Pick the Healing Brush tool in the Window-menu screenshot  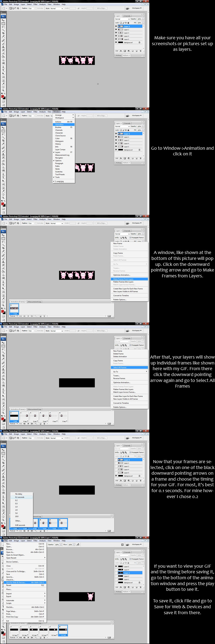click(x=3, y=148)
